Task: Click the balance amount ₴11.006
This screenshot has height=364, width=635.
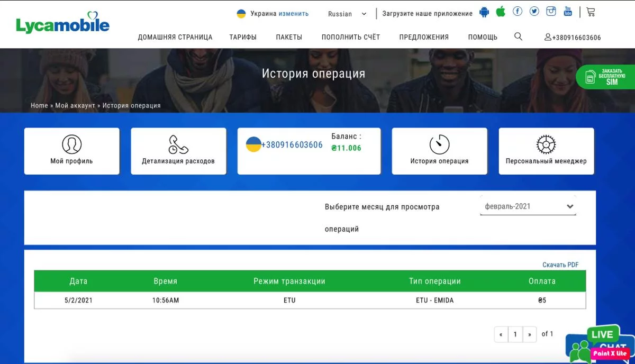Action: pos(346,148)
